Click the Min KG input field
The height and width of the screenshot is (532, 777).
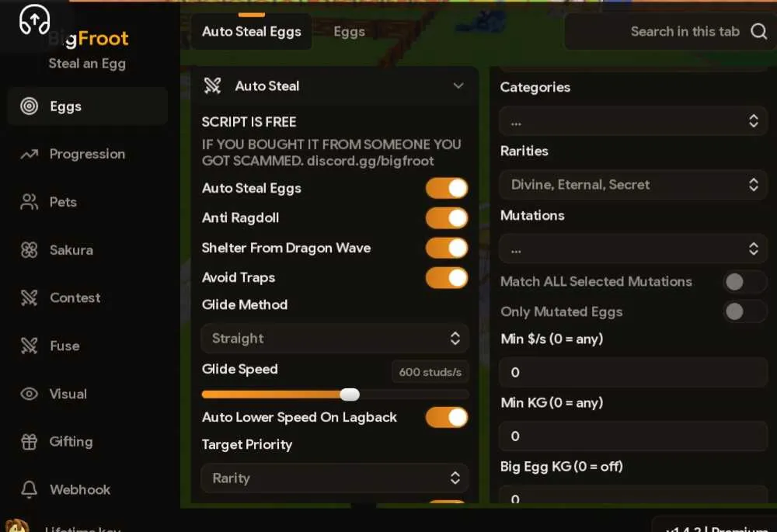pos(633,436)
